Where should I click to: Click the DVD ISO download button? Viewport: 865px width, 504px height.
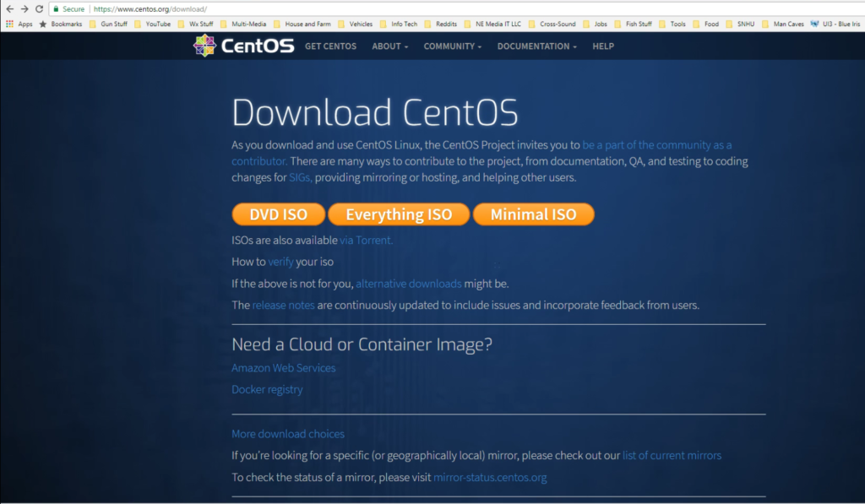[x=279, y=214]
